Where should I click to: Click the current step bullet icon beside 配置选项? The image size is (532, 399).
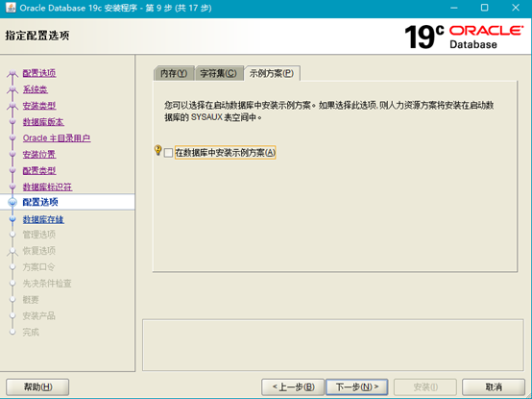point(12,202)
